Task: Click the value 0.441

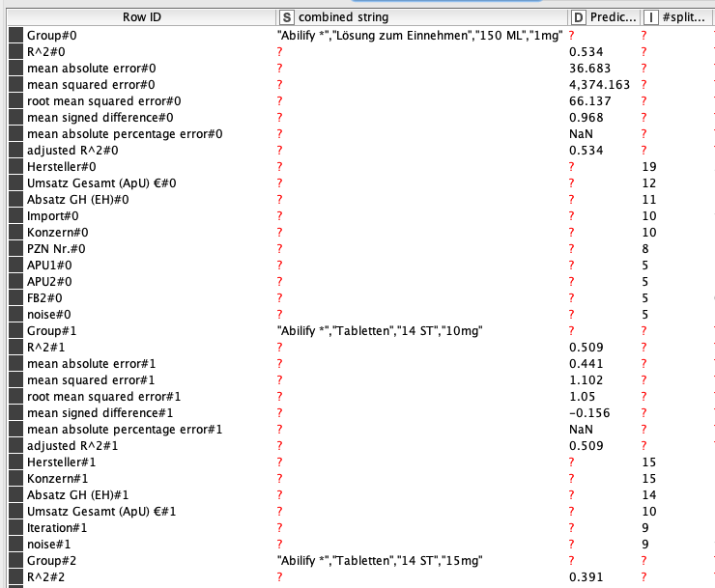Action: 586,364
